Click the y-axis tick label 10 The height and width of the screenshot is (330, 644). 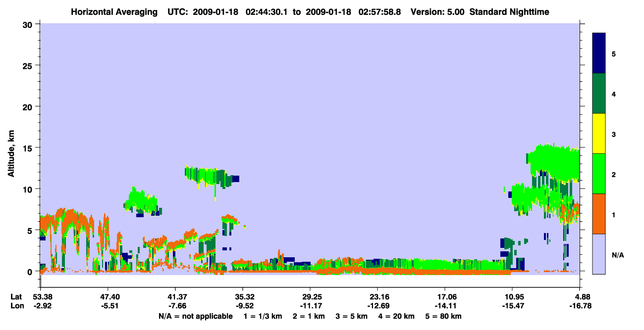coord(29,189)
